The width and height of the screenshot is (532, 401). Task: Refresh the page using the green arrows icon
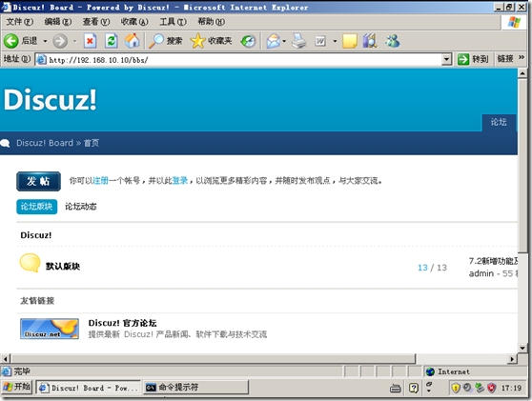click(x=111, y=41)
